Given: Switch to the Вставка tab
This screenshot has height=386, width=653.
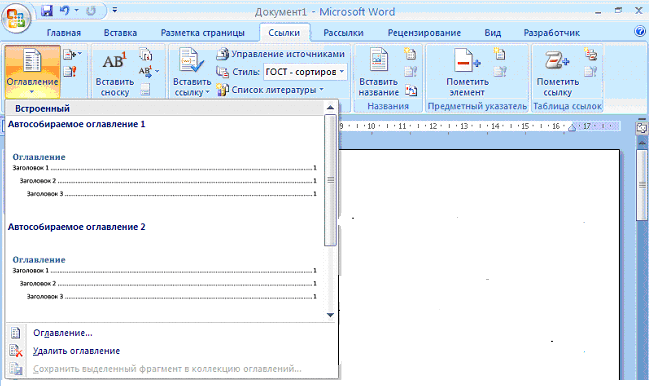Looking at the screenshot, I should [120, 33].
